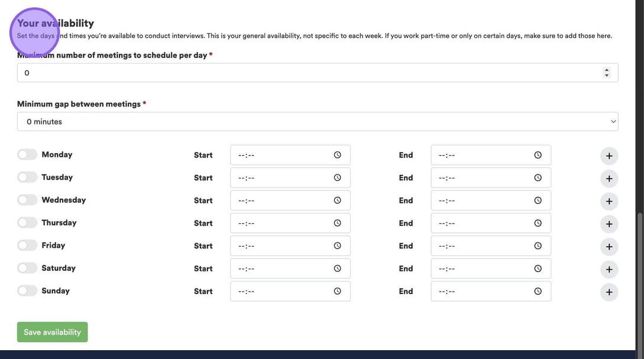This screenshot has width=644, height=359.
Task: Toggle Friday availability on
Action: pos(27,245)
